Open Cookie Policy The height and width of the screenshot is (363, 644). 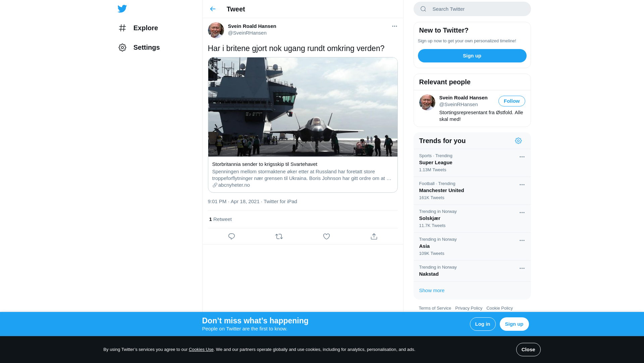(499, 308)
